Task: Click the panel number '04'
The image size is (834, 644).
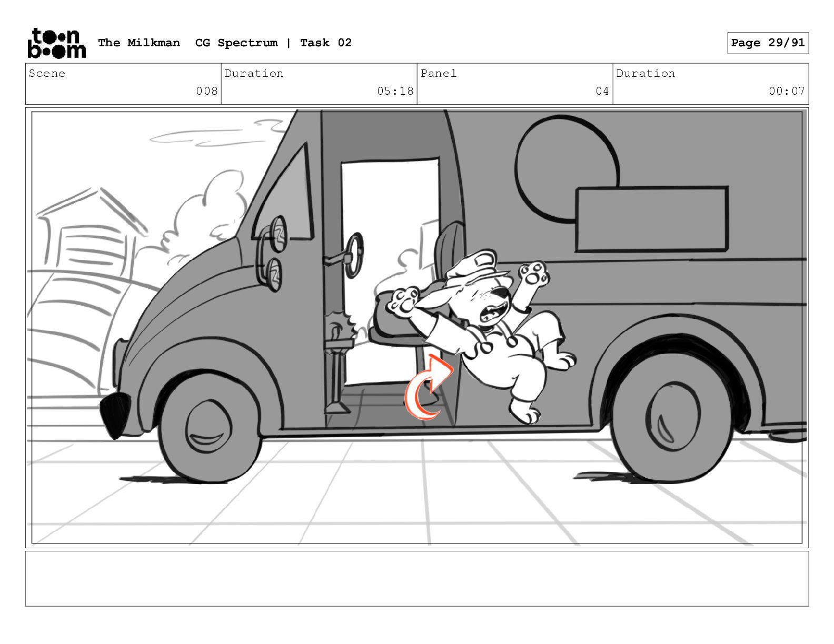Action: (x=602, y=91)
